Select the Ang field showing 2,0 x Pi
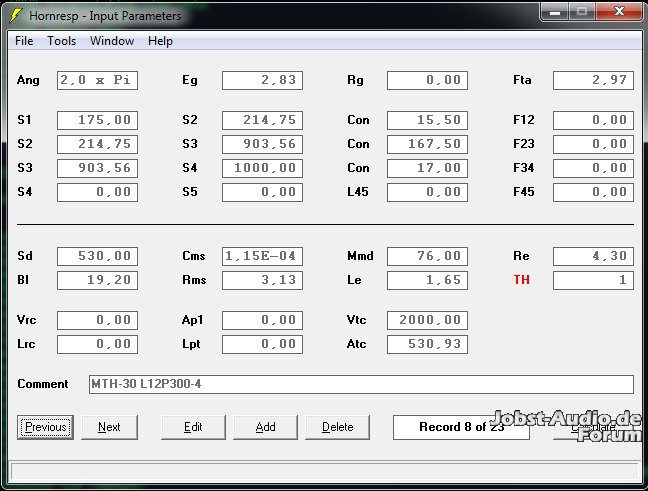 tap(97, 80)
